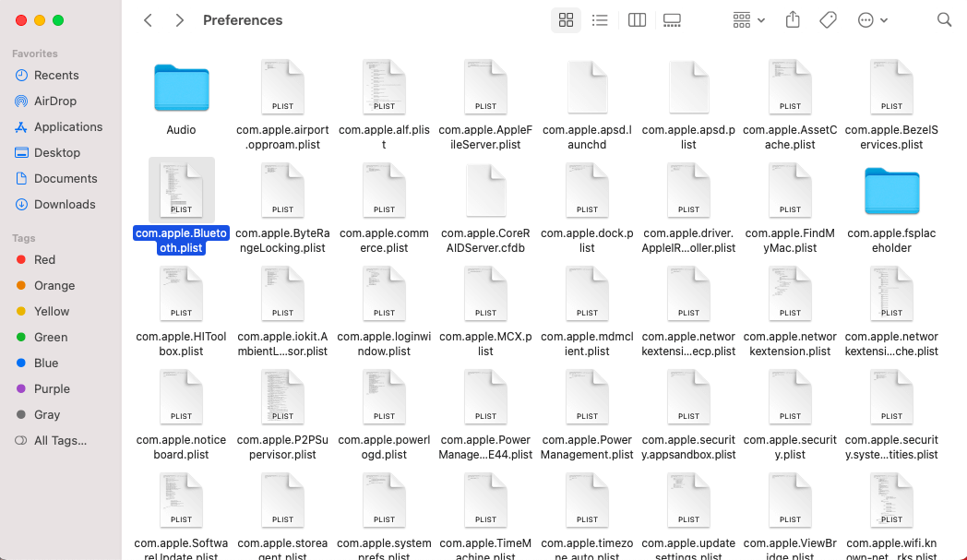The height and width of the screenshot is (560, 967).
Task: Open the Group By dropdown
Action: pyautogui.click(x=748, y=20)
